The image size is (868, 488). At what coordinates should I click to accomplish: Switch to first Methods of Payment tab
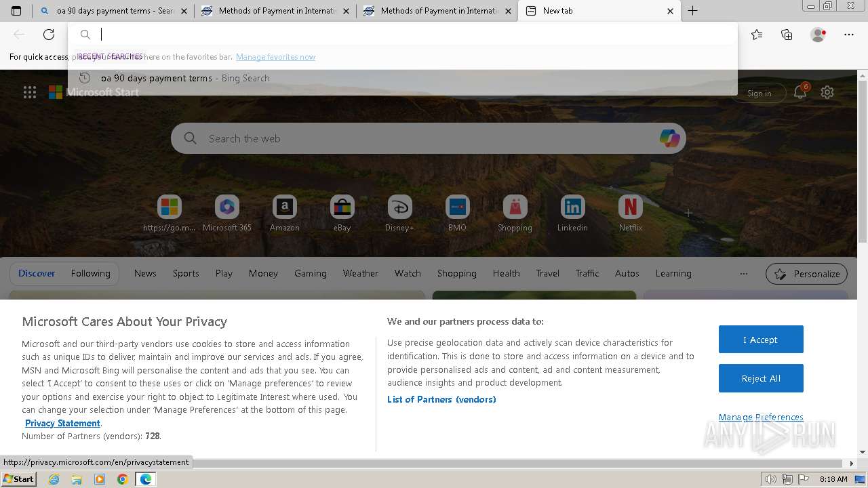[277, 11]
